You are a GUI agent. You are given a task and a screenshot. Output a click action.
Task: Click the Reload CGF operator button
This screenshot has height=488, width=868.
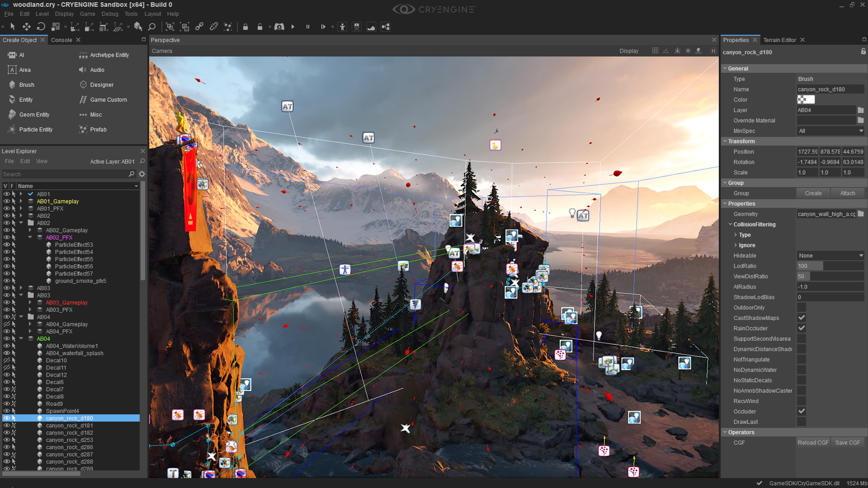coord(812,442)
